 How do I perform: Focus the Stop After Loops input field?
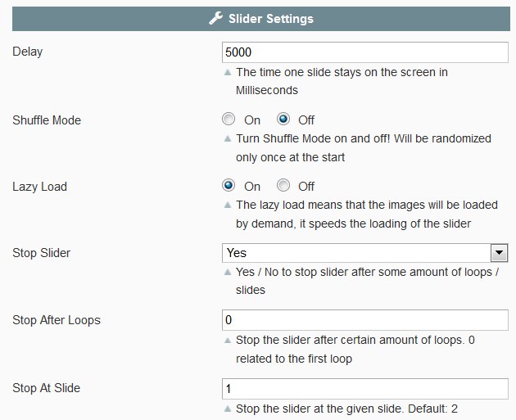[x=365, y=320]
